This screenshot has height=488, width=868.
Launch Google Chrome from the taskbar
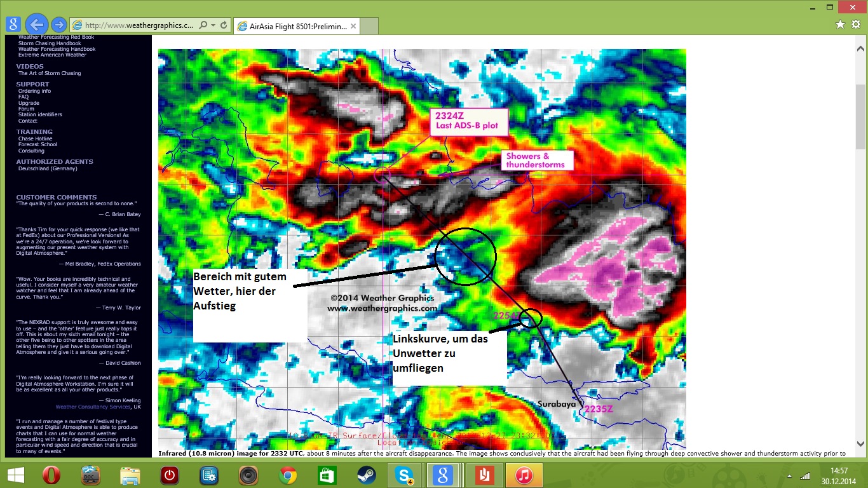[x=287, y=475]
